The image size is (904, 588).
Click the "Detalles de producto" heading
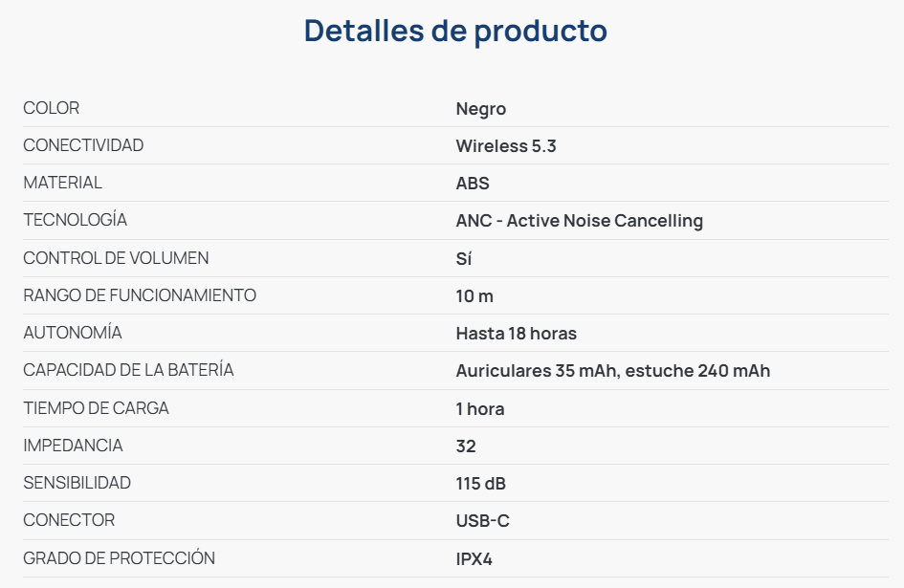[x=455, y=31]
